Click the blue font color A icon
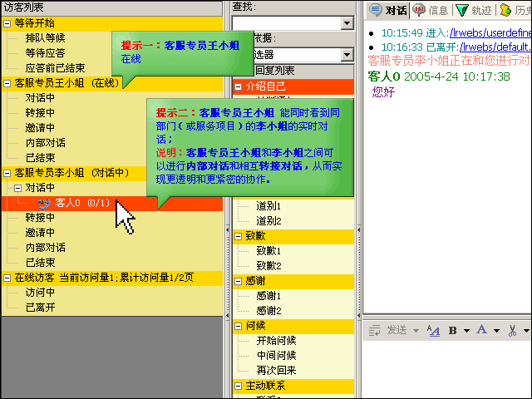Image resolution: width=532 pixels, height=399 pixels. click(482, 331)
